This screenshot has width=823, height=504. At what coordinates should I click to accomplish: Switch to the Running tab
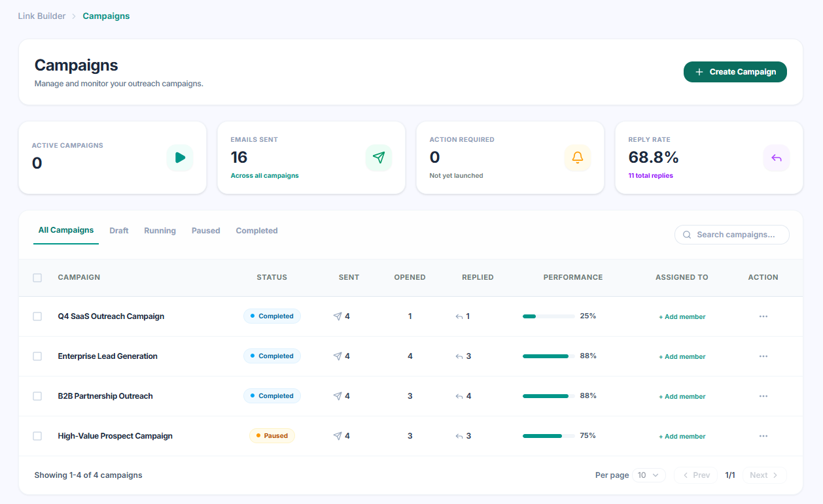160,231
